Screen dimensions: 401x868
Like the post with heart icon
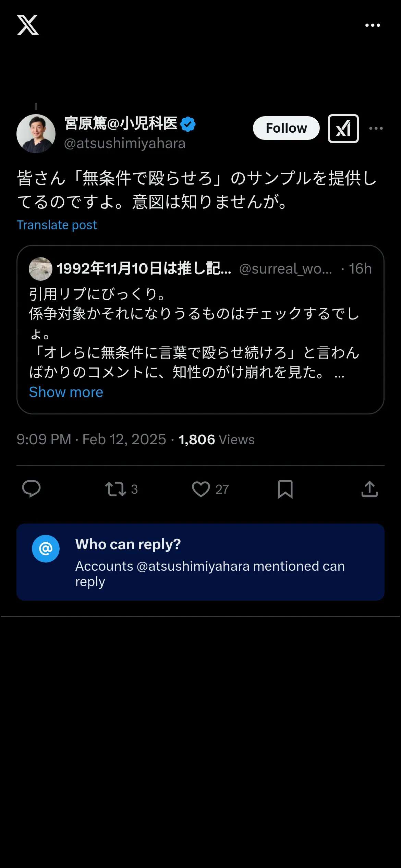201,489
